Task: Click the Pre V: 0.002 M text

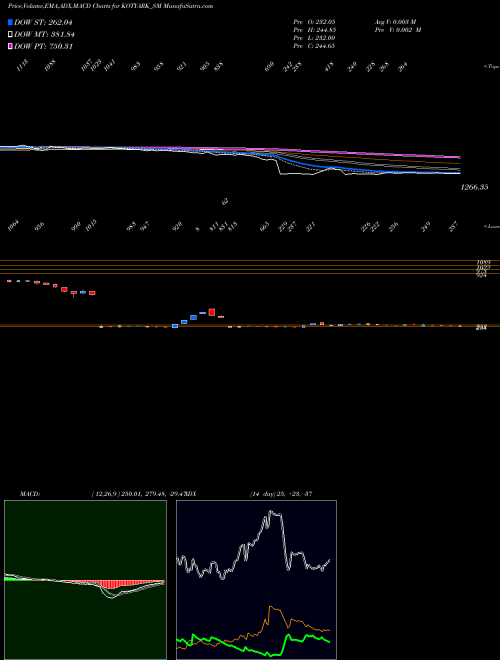Action: [398, 30]
